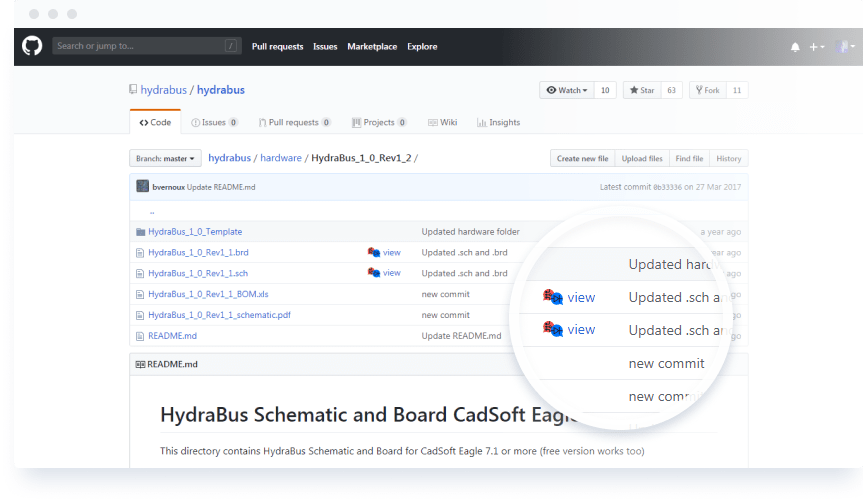Image resolution: width=863 pixels, height=502 pixels.
Task: Go to Marketplace
Action: (372, 47)
